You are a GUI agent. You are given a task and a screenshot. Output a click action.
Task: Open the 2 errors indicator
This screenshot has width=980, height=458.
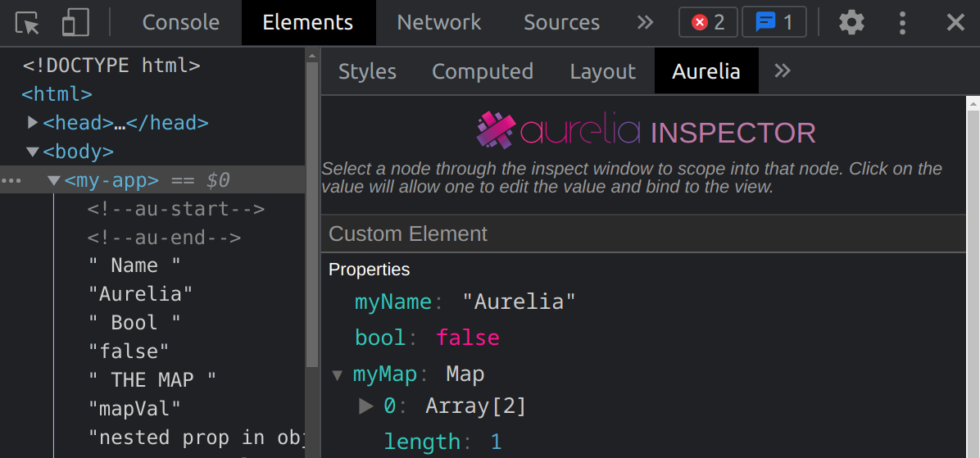(x=708, y=22)
